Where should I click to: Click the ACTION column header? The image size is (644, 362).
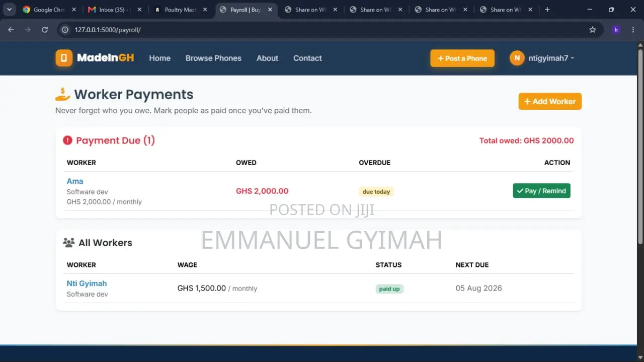pyautogui.click(x=557, y=163)
